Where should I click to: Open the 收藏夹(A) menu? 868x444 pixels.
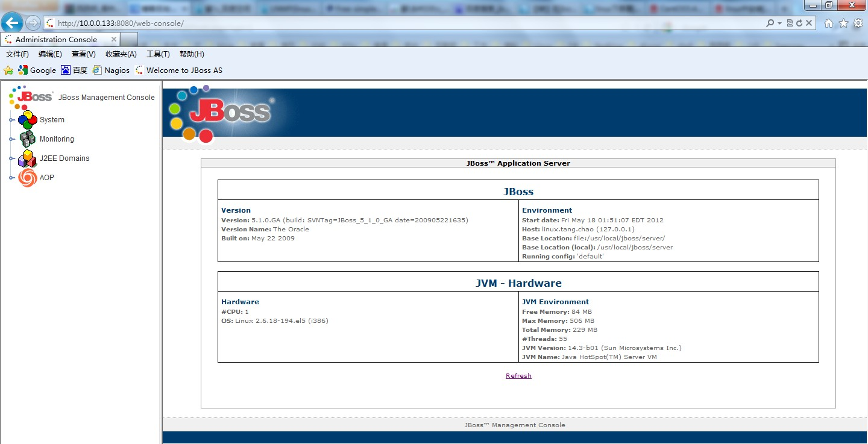tap(121, 54)
